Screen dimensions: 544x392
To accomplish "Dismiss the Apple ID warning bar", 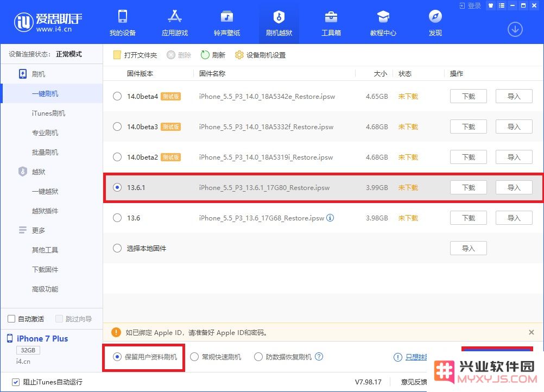I will pos(531,332).
